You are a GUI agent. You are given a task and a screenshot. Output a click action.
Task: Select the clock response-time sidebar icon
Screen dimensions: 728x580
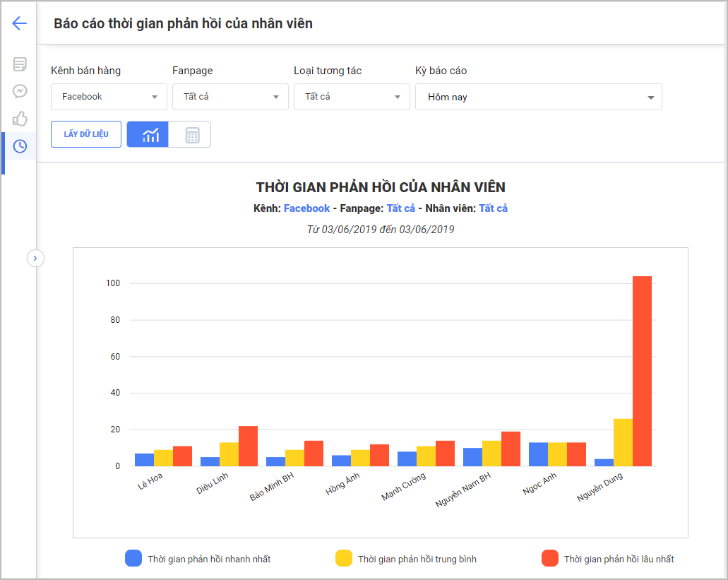coord(20,146)
